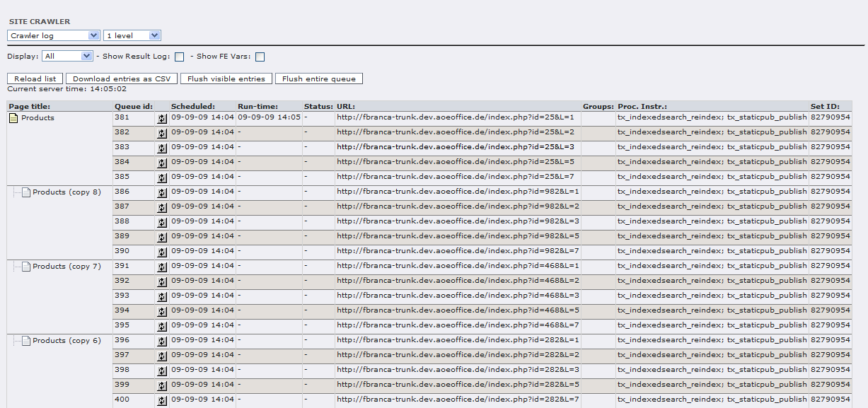Click the refresh icon in queue row 392
The width and height of the screenshot is (868, 408).
162,282
